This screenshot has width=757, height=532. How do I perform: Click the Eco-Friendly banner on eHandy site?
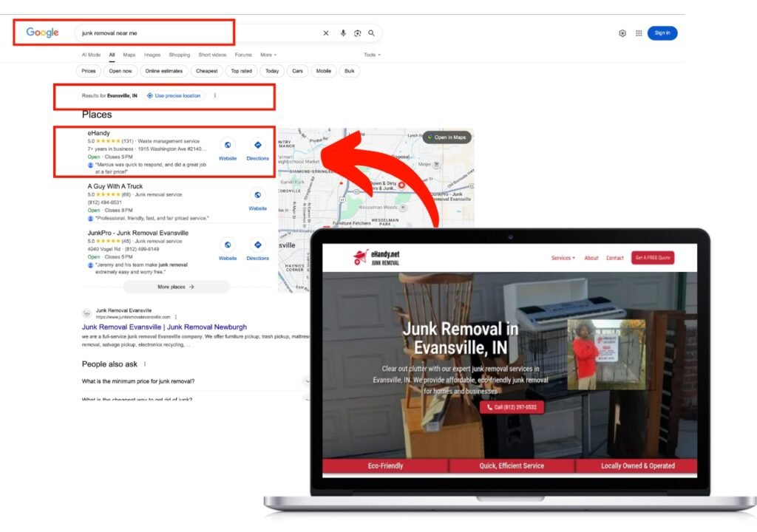click(384, 465)
